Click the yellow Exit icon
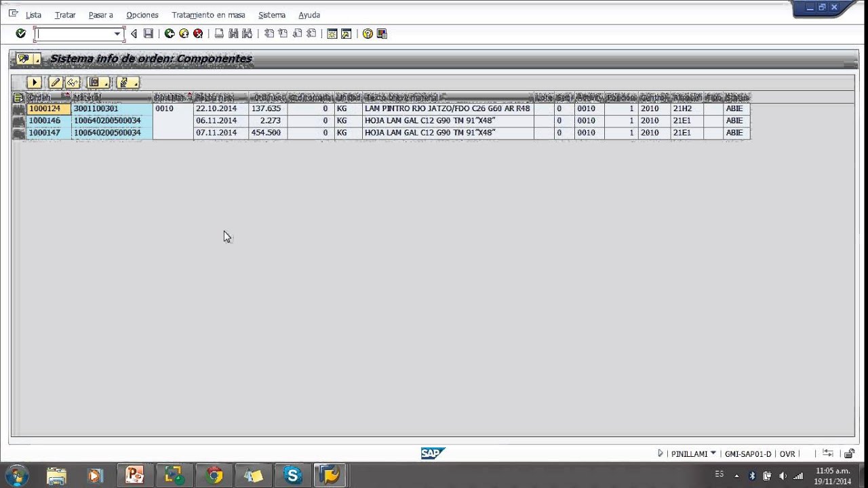Screen dimensions: 868x488 [x=184, y=33]
